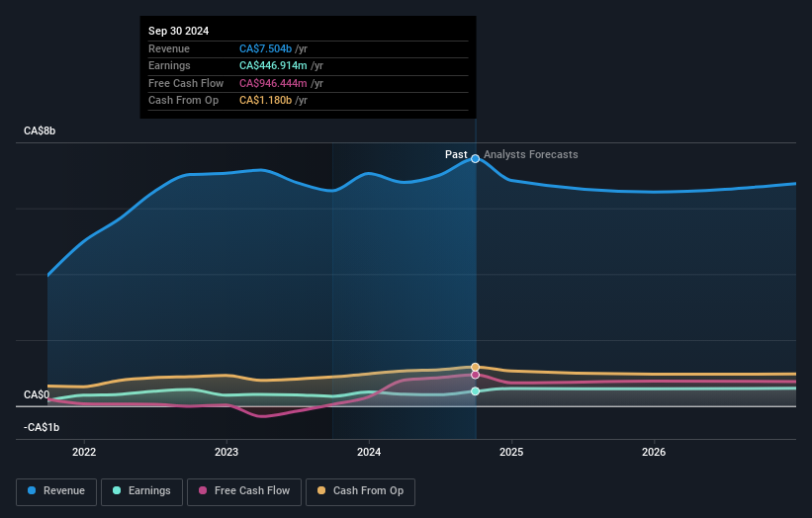Click the Earnings teal data point marker

coord(475,391)
